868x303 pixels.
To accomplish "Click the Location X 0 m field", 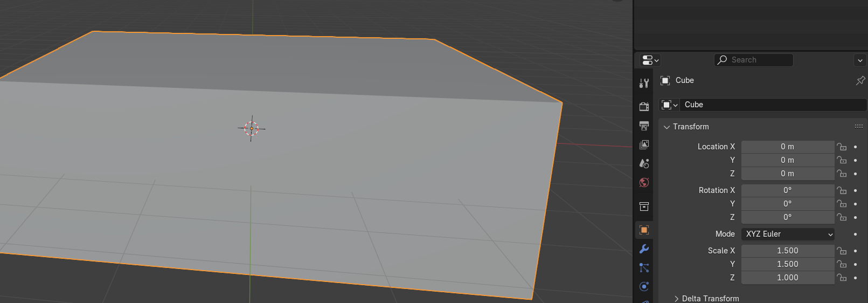I will 788,147.
